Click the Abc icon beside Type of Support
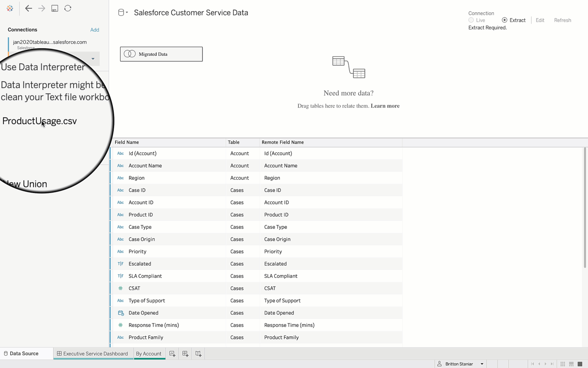 point(120,301)
